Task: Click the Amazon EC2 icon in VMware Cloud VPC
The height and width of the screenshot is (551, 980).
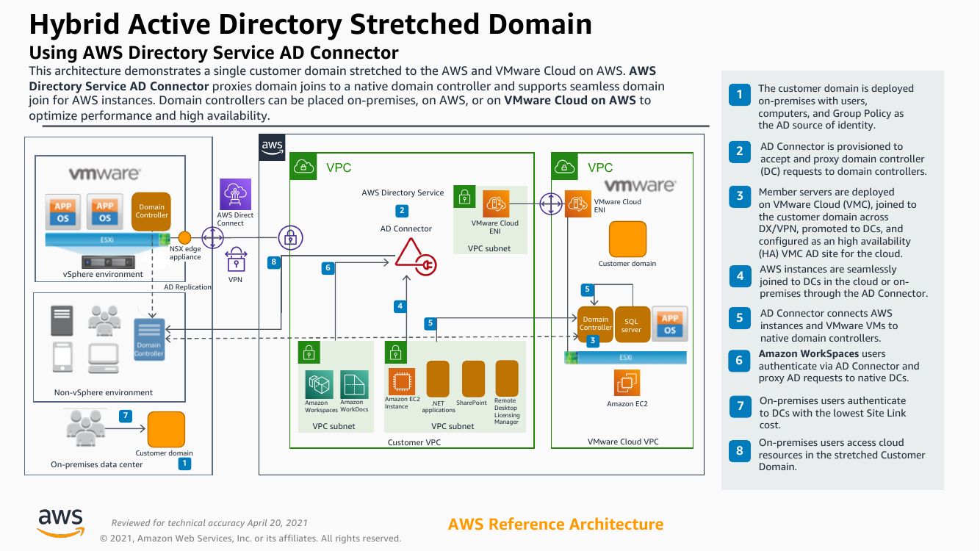Action: (x=627, y=383)
